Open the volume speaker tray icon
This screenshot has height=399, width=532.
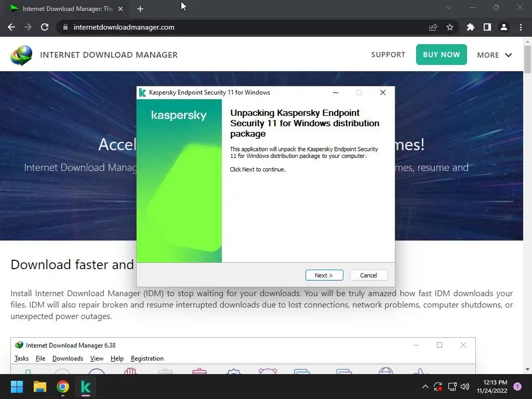click(465, 387)
